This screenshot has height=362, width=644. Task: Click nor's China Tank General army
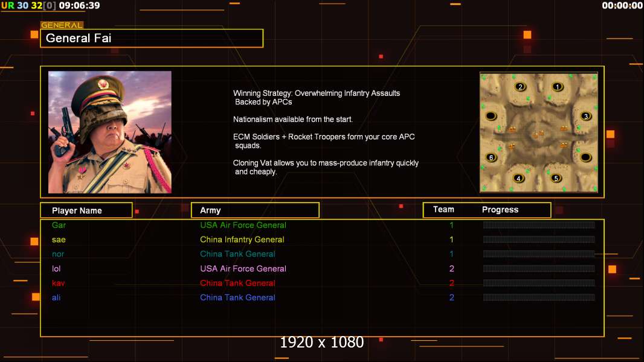[238, 254]
